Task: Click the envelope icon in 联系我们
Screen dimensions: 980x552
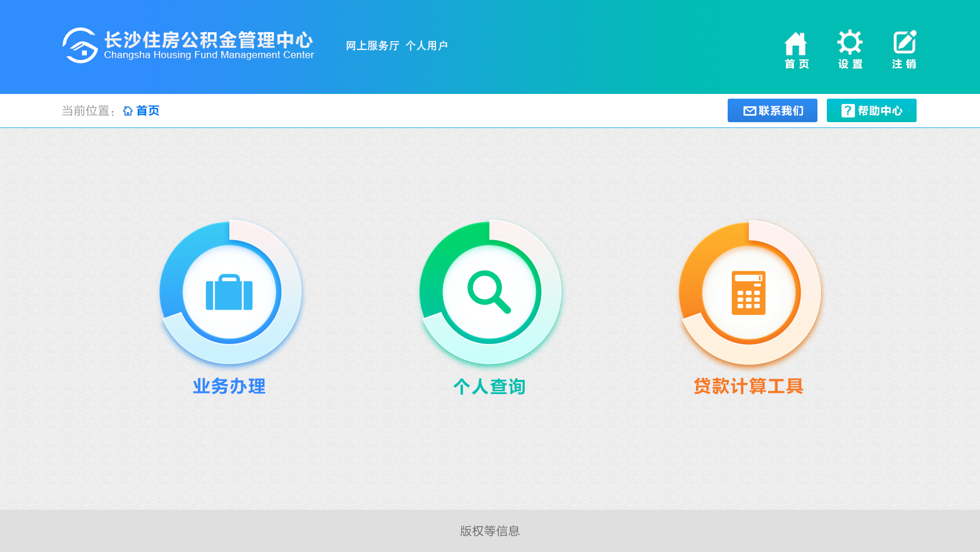Action: click(749, 111)
